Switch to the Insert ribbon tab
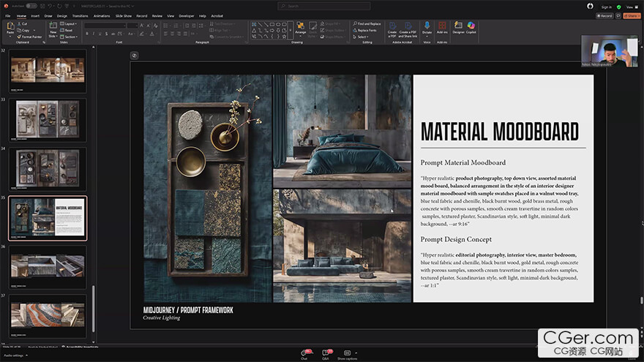 click(35, 16)
